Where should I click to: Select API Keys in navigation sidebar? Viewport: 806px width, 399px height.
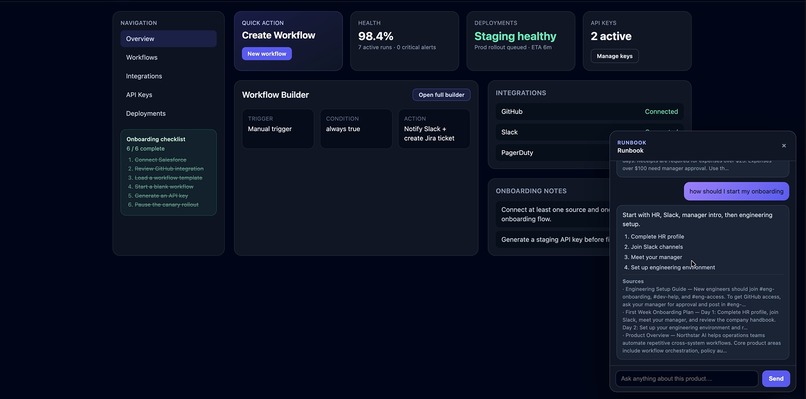coord(169,95)
